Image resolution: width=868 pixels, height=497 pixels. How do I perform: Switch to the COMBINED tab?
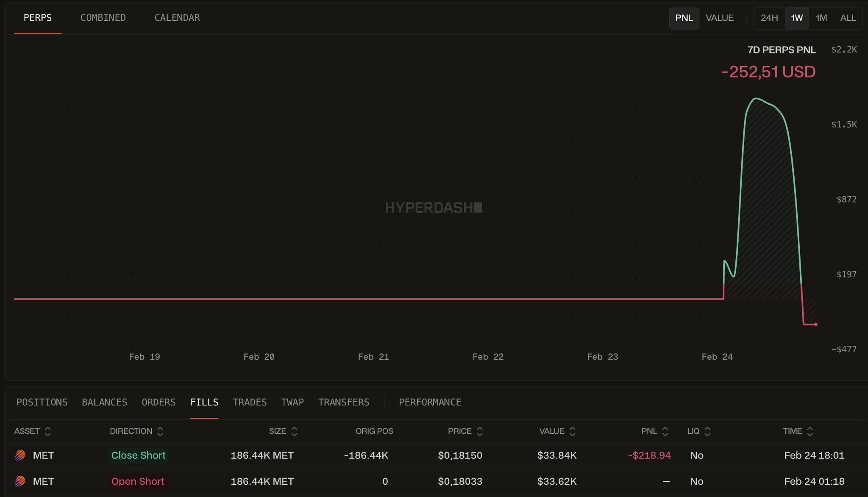pyautogui.click(x=103, y=18)
